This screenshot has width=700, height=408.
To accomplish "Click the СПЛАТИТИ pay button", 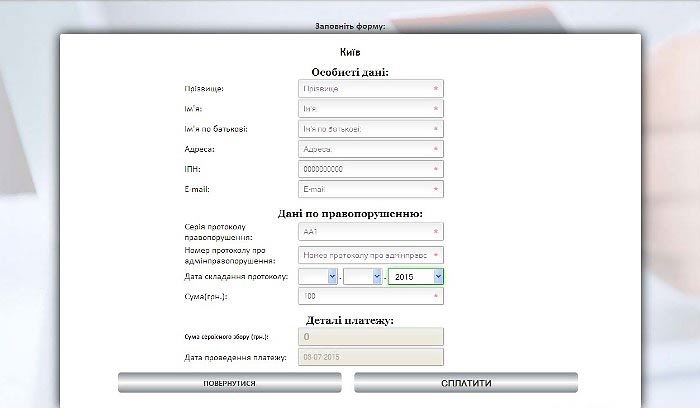I will coord(466,383).
